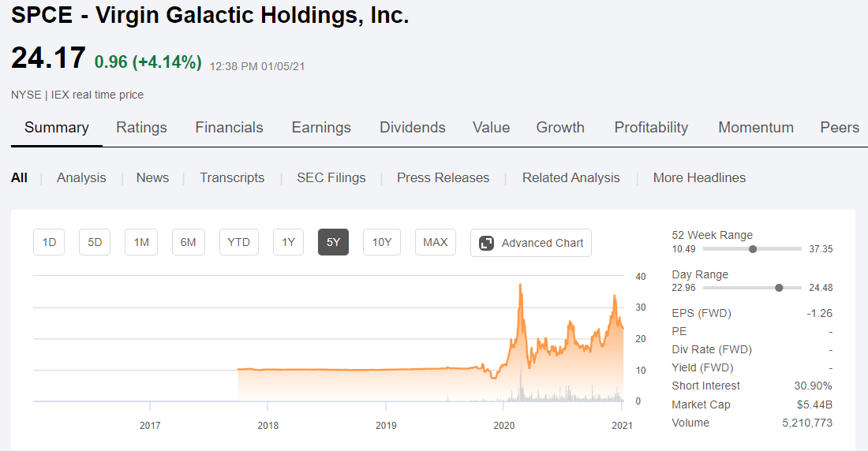
Task: Click the Div Rate (FWD) label
Action: pyautogui.click(x=711, y=350)
